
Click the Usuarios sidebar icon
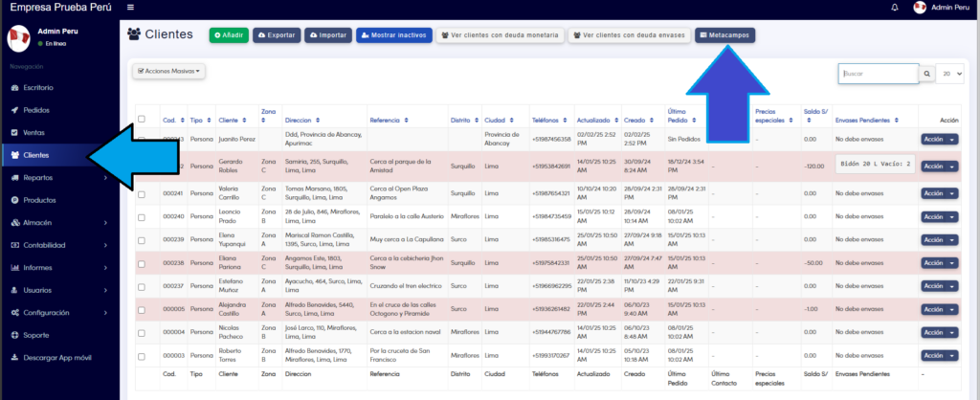coord(15,290)
